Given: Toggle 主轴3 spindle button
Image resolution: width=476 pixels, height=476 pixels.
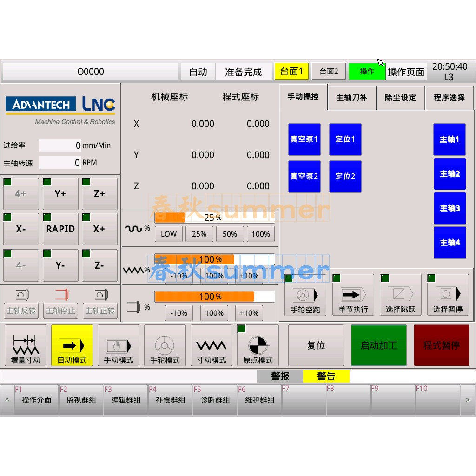Looking at the screenshot, I should pyautogui.click(x=450, y=208).
